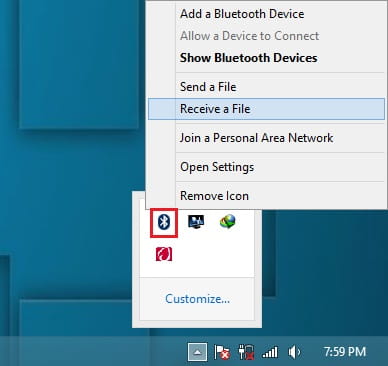The height and width of the screenshot is (366, 388).
Task: Choose Send a File
Action: (x=266, y=87)
